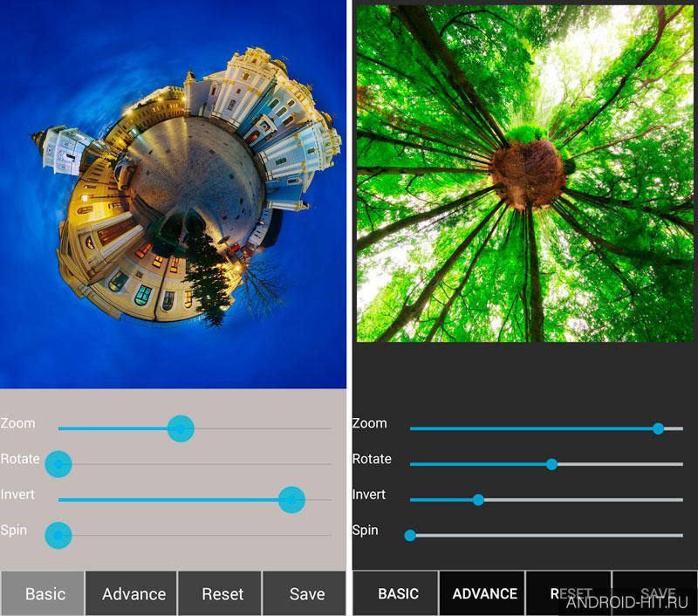Click the Invert slider handle in right screen
This screenshot has width=698, height=616.
(478, 500)
